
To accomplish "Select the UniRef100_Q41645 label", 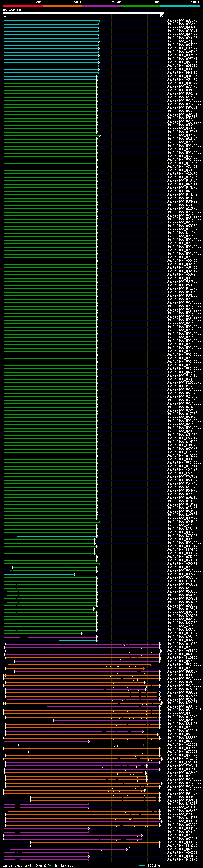I will tap(182, 759).
